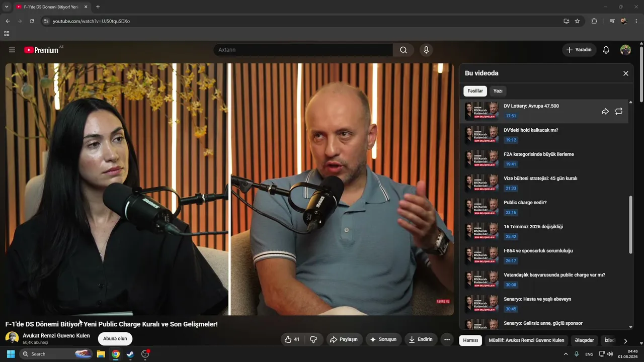This screenshot has height=362, width=644.
Task: Switch to the Fasillər tab
Action: pyautogui.click(x=475, y=91)
